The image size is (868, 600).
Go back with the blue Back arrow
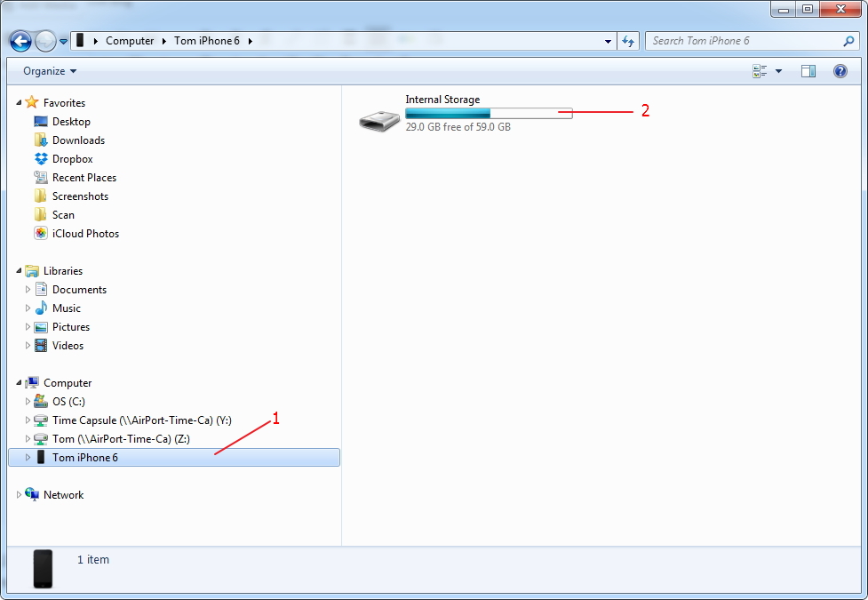[x=20, y=41]
